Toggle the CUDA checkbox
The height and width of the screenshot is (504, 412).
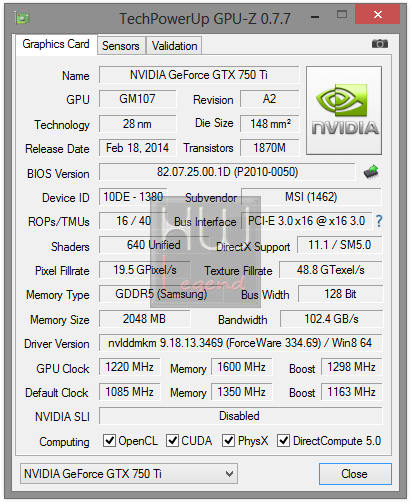pos(172,440)
